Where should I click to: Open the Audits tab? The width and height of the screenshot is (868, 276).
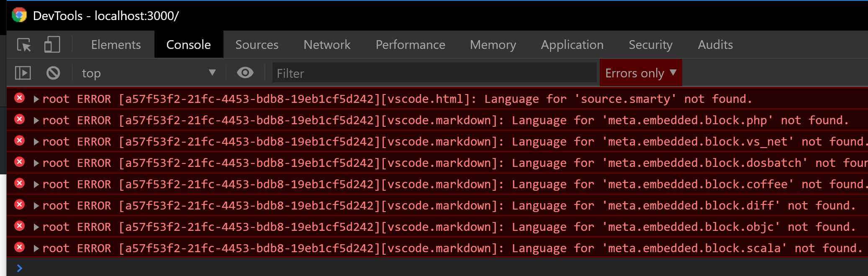pos(715,45)
